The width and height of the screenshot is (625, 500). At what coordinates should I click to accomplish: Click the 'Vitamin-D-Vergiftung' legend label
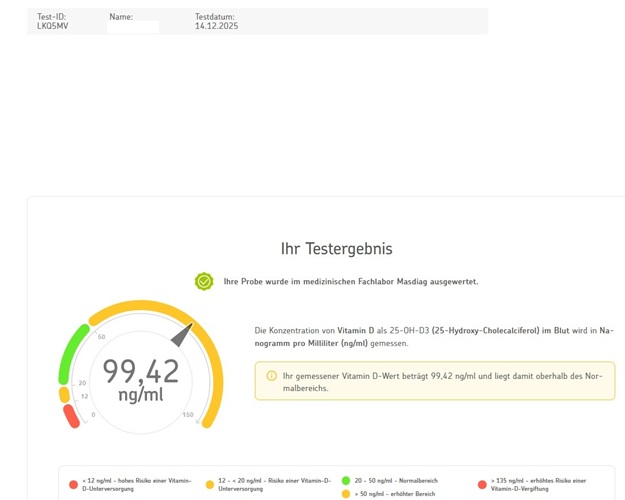point(522,489)
